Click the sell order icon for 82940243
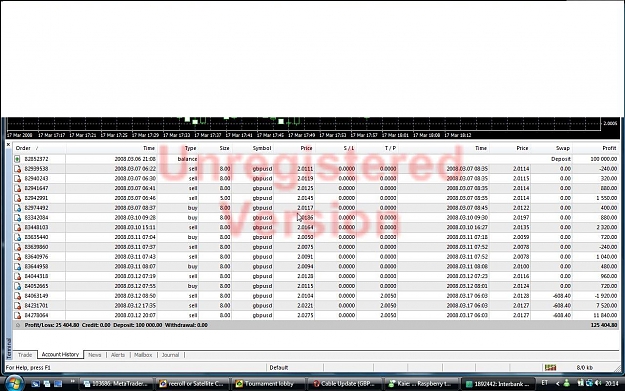This screenshot has height=391, width=625. 18,179
